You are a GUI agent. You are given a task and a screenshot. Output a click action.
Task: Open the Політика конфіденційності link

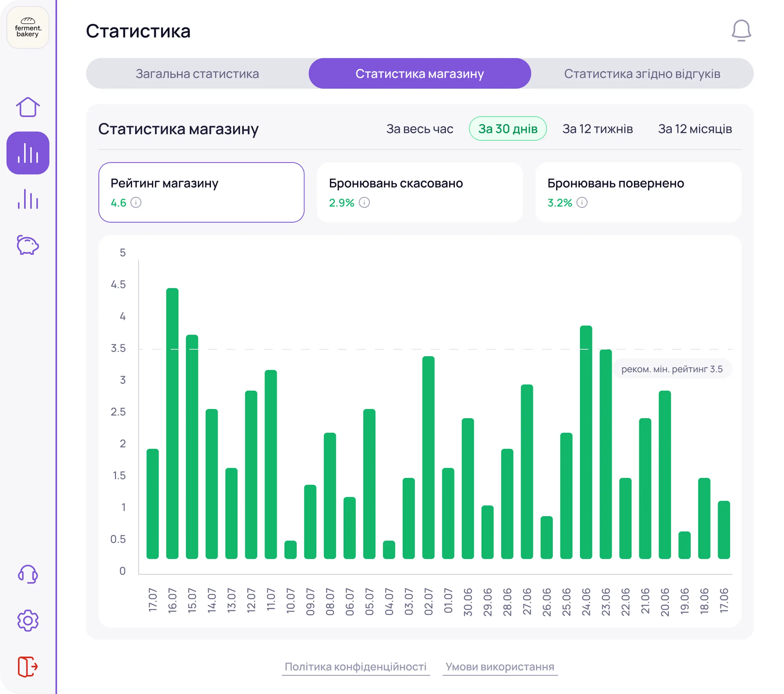coord(355,667)
